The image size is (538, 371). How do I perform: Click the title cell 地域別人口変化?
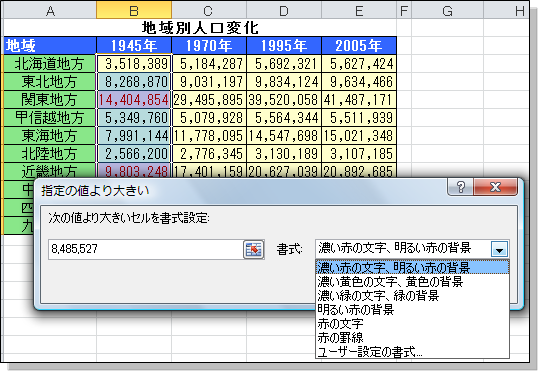coord(200,28)
